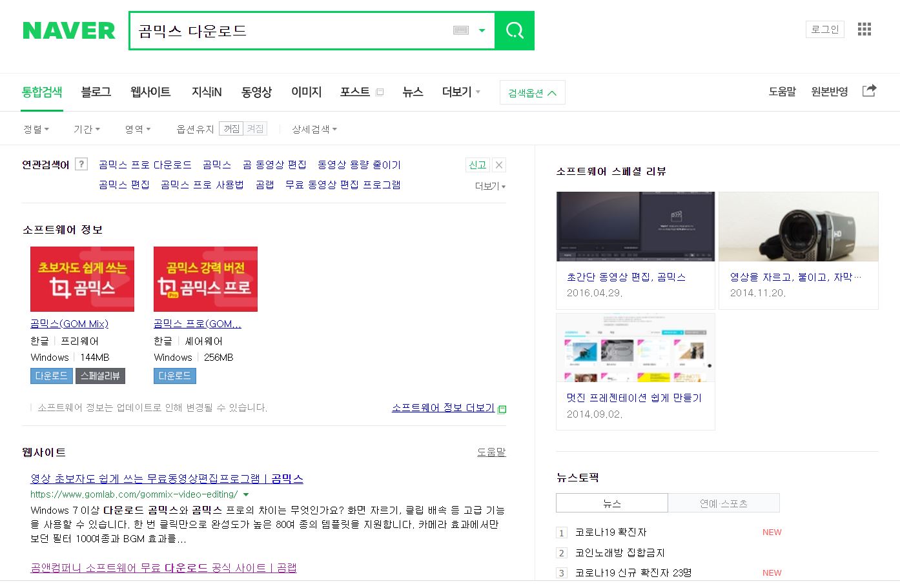Open the 이미지 tab
Screen dimensions: 900x588
coord(307,92)
